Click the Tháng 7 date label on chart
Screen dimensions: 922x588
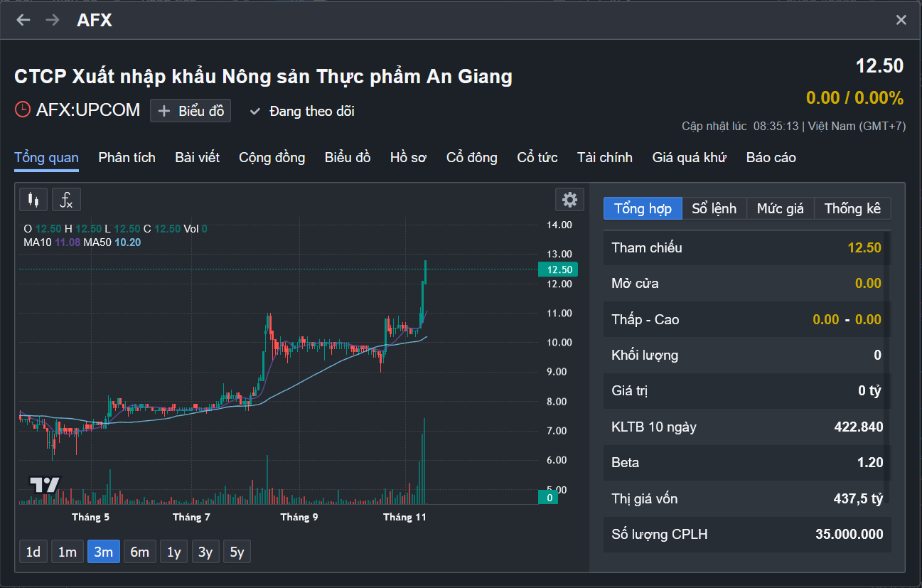point(191,517)
